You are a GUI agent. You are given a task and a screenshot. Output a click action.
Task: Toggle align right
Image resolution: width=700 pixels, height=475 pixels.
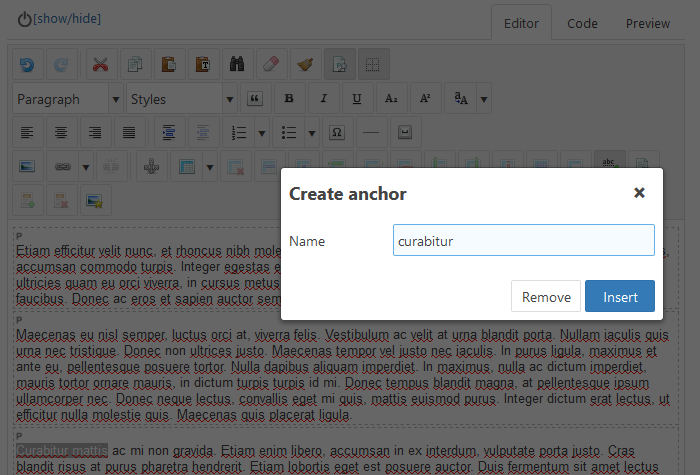click(95, 133)
